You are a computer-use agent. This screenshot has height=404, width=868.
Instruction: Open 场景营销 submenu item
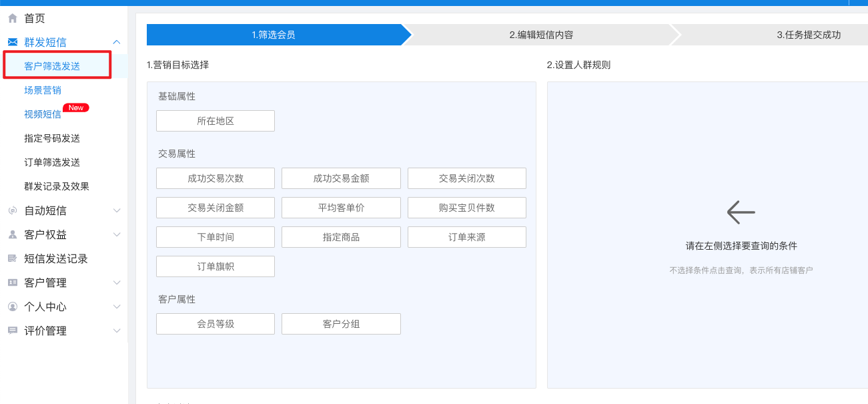click(x=43, y=90)
